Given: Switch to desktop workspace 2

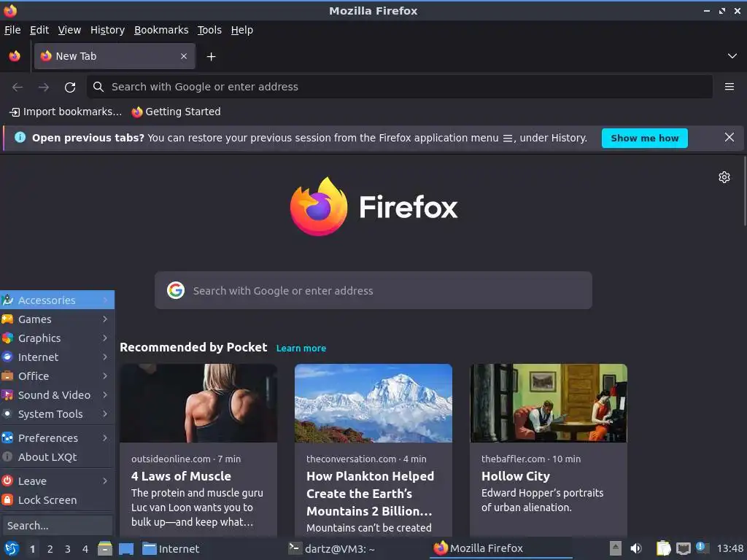Looking at the screenshot, I should click(x=50, y=549).
